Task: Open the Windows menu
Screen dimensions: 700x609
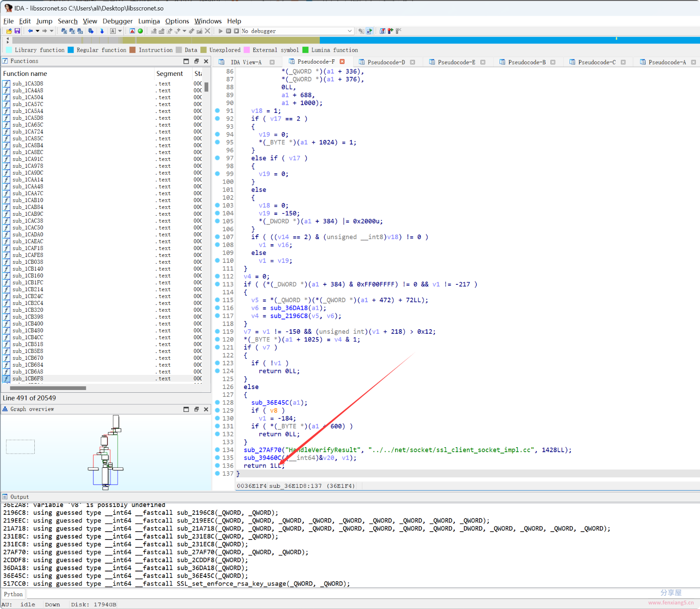Action: click(x=208, y=21)
